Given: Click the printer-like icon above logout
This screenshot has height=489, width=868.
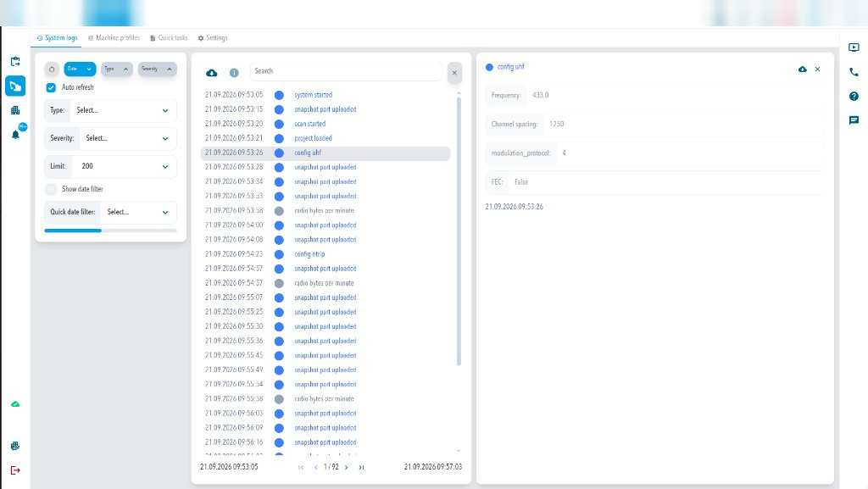Looking at the screenshot, I should click(15, 446).
